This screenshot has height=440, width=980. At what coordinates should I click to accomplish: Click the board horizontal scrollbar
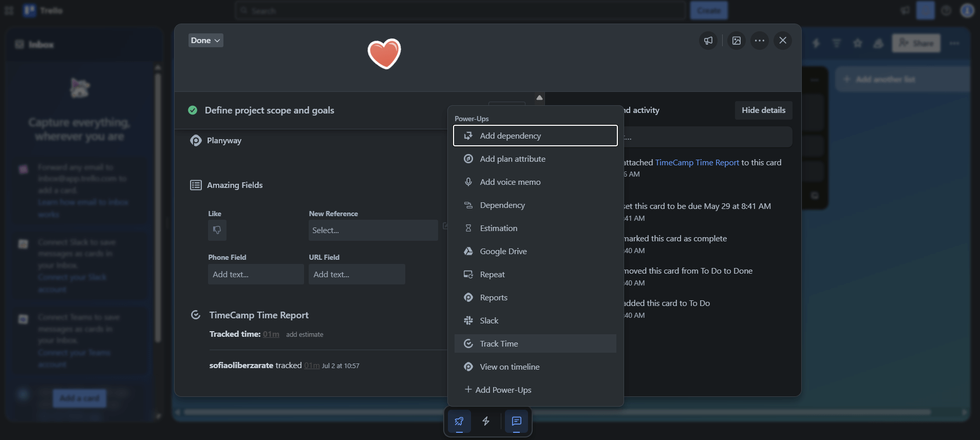click(557, 412)
